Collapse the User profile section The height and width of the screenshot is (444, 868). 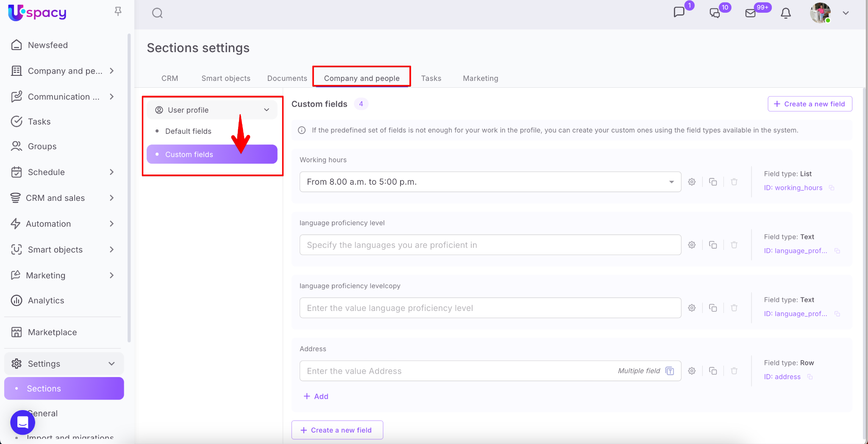click(266, 110)
